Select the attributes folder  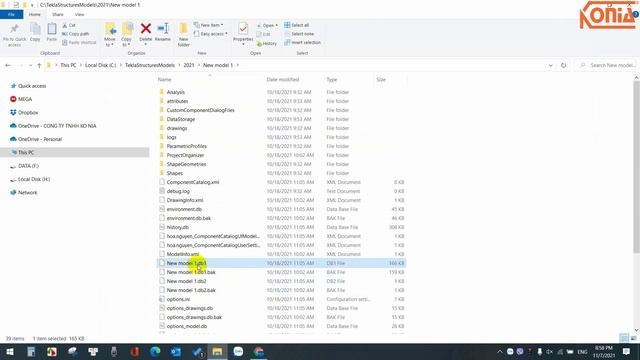pyautogui.click(x=177, y=101)
